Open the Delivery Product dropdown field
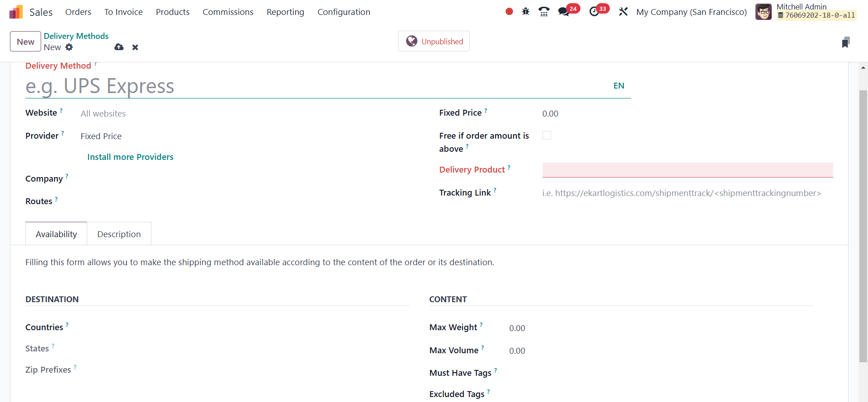Screen dimensions: 868x402 (687, 170)
